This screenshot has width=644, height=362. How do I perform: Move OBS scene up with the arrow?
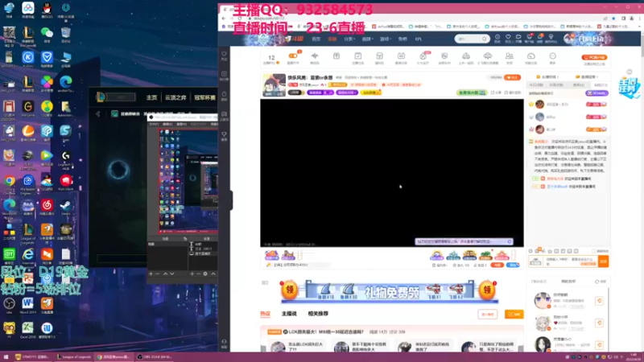click(165, 274)
